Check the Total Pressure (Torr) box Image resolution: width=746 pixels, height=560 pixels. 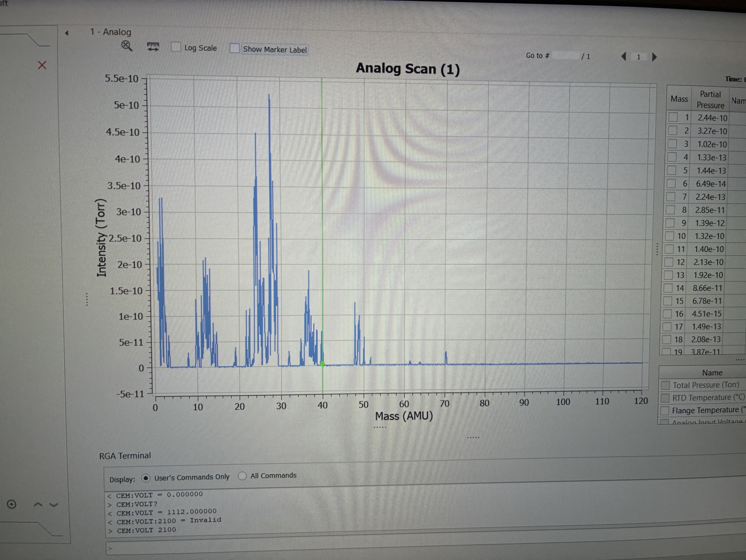[x=665, y=385]
